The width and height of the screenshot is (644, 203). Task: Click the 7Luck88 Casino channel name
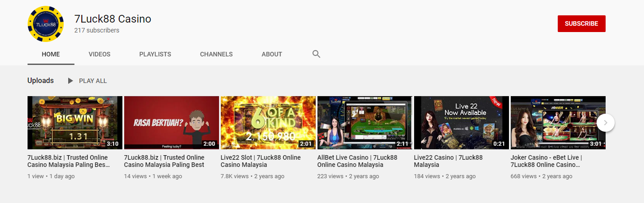coord(113,19)
